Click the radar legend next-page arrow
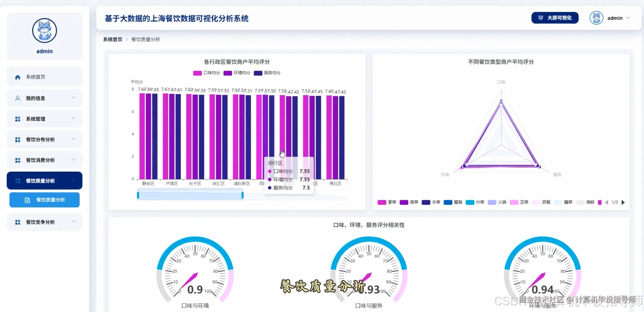644x312 pixels. 623,202
